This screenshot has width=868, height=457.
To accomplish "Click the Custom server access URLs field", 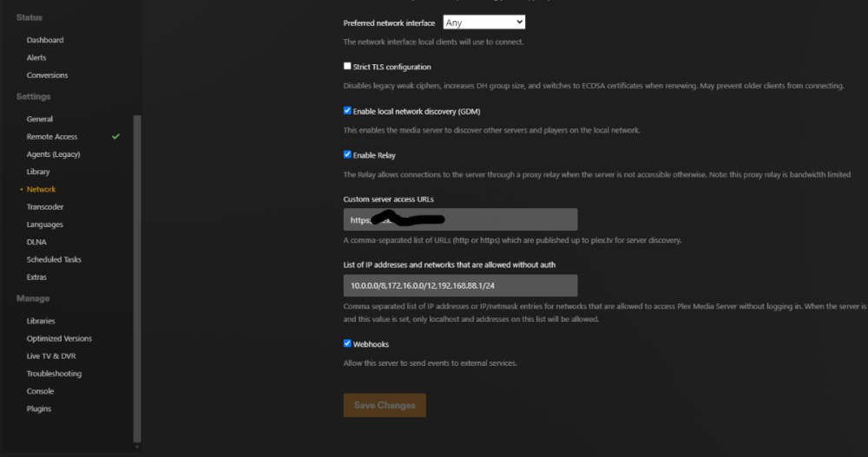I will coord(460,219).
